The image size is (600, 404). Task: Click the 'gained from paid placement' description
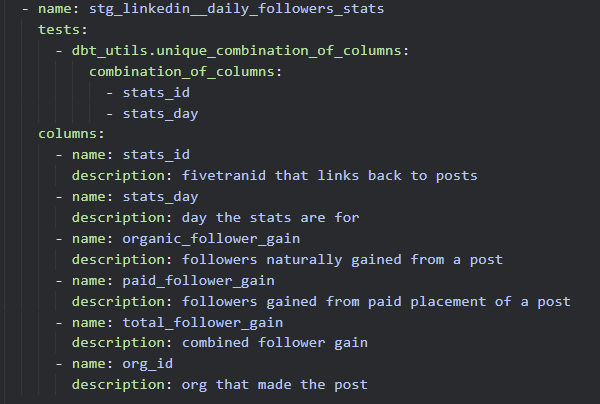[x=376, y=301]
